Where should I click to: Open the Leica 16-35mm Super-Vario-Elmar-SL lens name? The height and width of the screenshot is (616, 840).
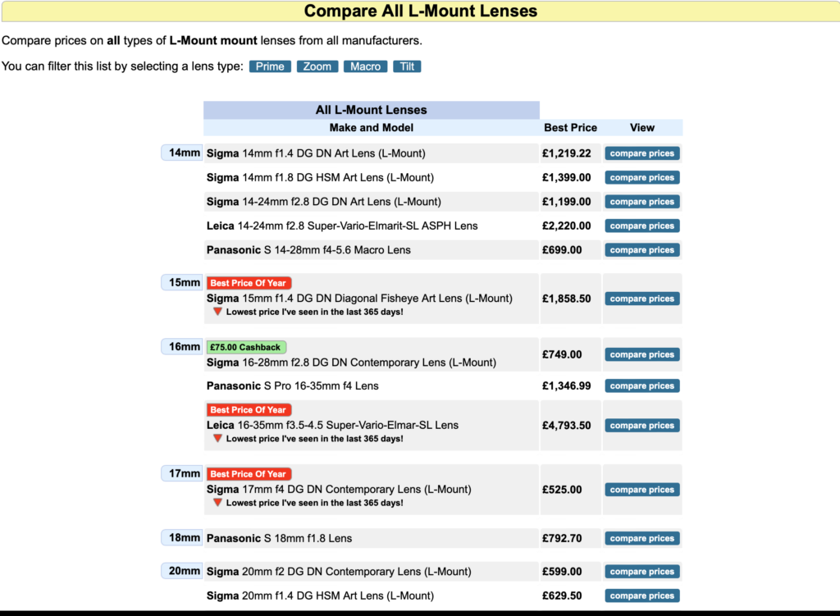pyautogui.click(x=333, y=426)
